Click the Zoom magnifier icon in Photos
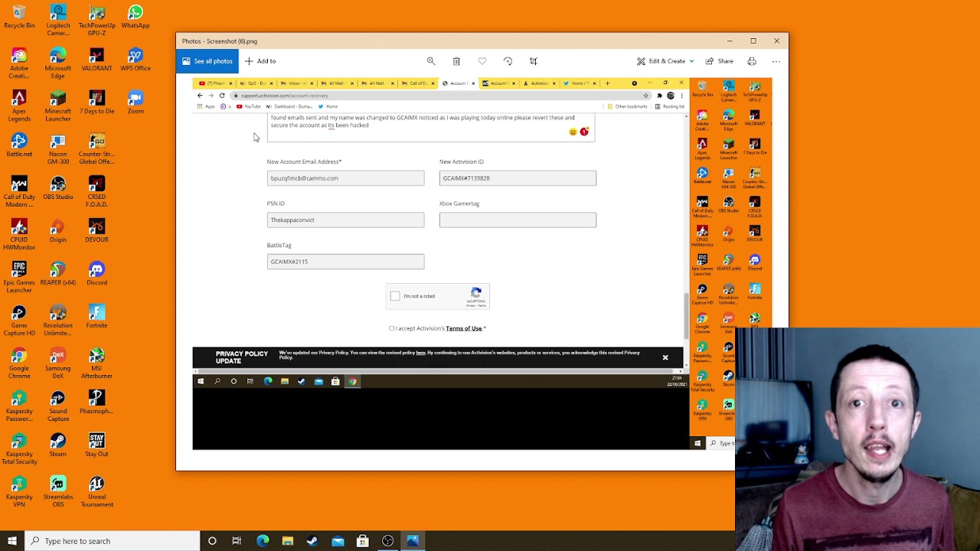Viewport: 980px width, 551px height. point(431,61)
